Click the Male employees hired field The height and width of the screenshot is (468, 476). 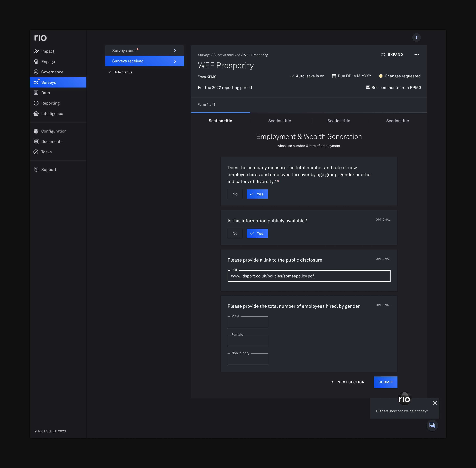click(248, 322)
